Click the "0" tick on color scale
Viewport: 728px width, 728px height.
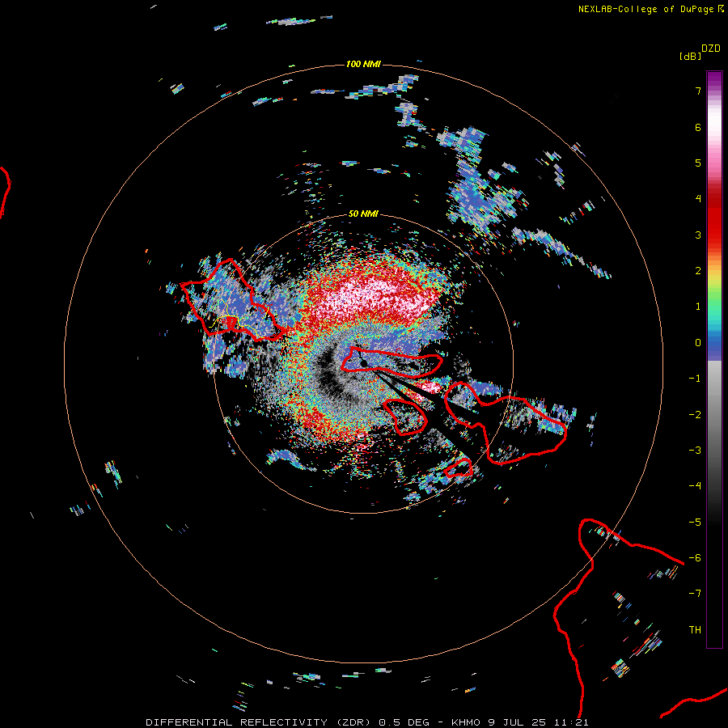point(698,343)
